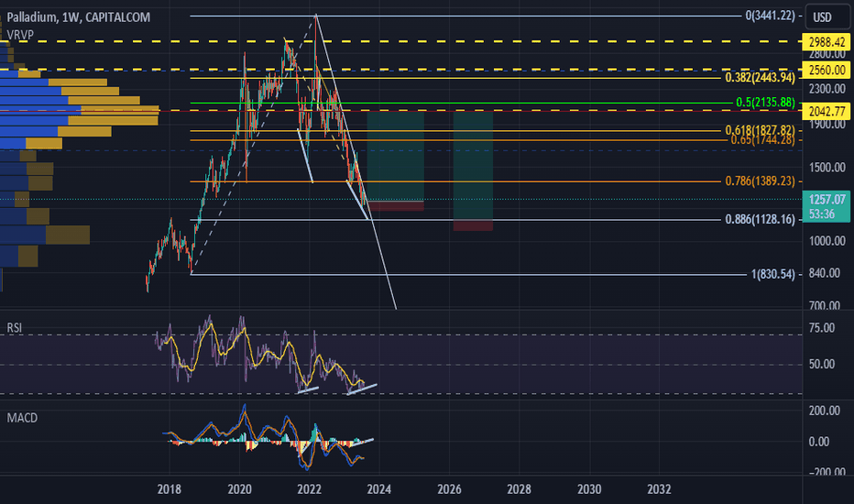Select the 0.65(1744.28) Fibonacci level label
The image size is (854, 504).
pyautogui.click(x=762, y=140)
